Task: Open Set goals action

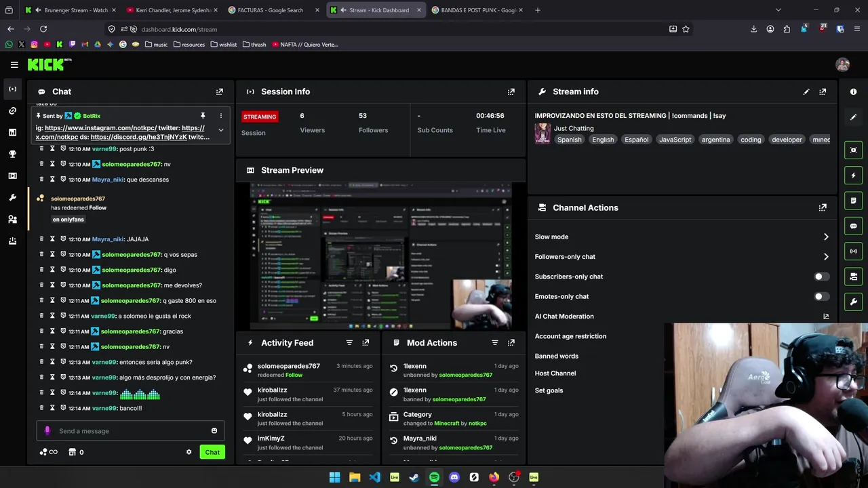Action: click(549, 390)
